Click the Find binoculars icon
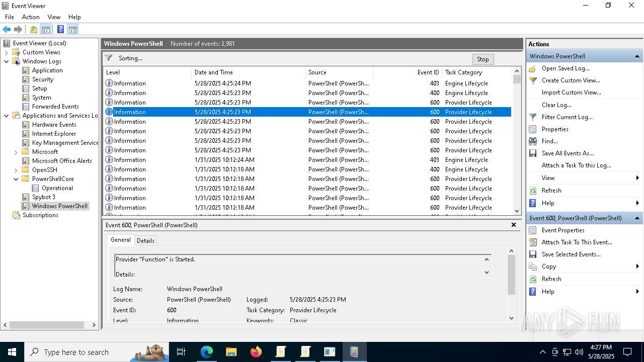 pyautogui.click(x=533, y=141)
